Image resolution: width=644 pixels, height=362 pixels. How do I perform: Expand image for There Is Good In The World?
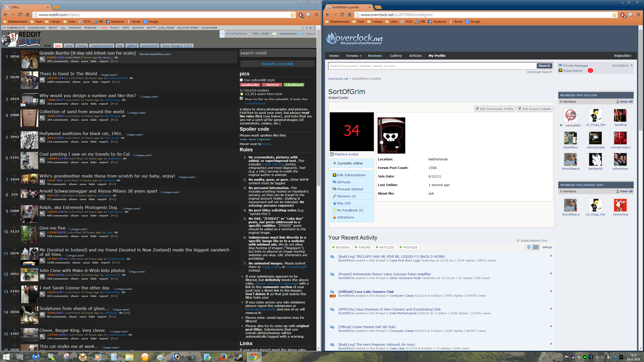[x=42, y=80]
